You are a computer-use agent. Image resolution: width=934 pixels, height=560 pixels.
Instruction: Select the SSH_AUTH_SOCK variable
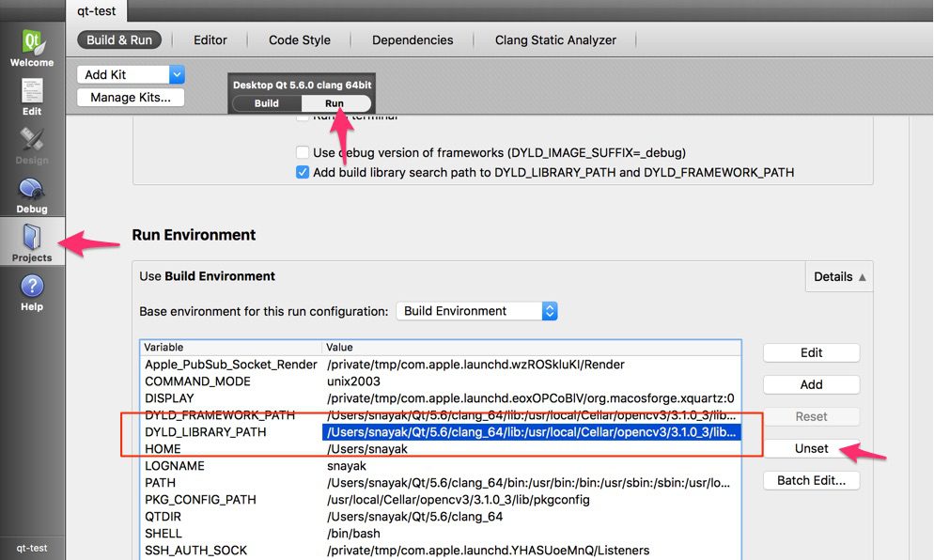pos(196,551)
